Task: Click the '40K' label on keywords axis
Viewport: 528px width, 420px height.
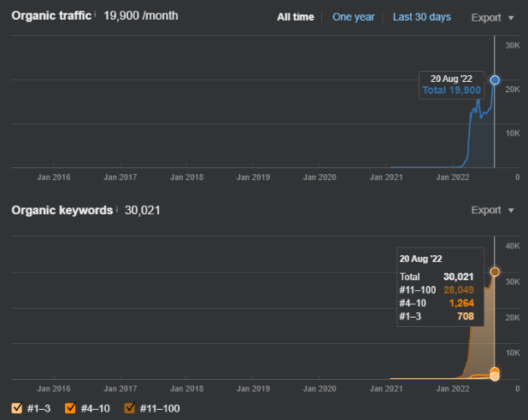Action: [x=513, y=246]
